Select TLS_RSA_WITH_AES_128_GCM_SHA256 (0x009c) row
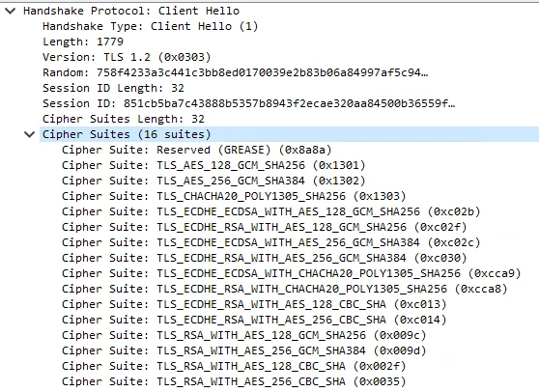This screenshot has height=392, width=539. point(244,335)
